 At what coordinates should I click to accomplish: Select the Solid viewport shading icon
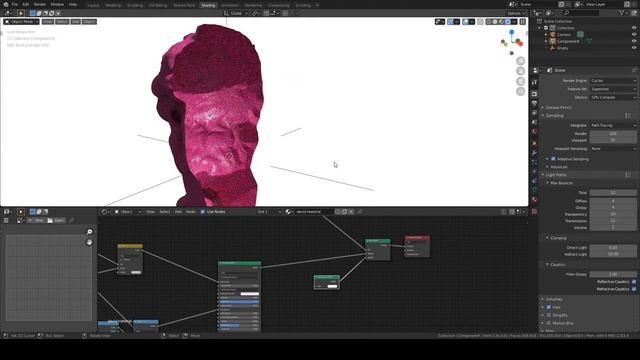495,22
